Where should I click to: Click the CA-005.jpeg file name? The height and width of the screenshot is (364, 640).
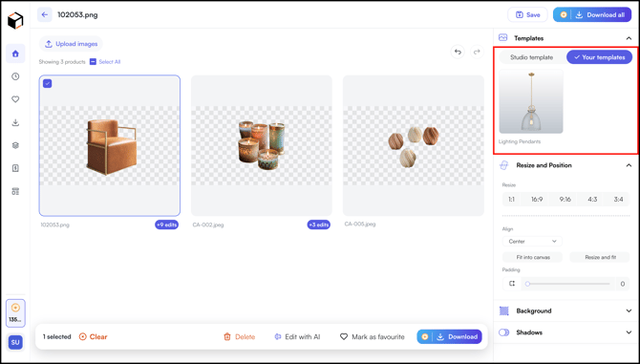click(x=360, y=224)
